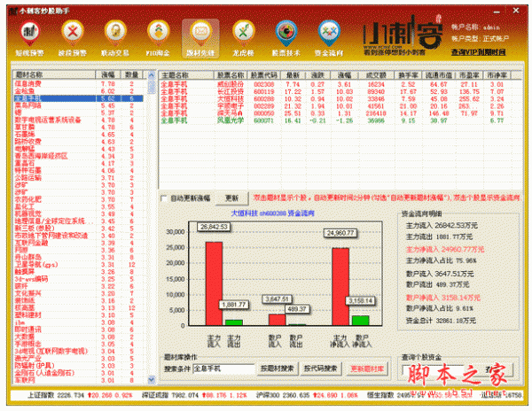Viewport: 532px width, 411px height.
Task: Select the 题材先锋 envelope icon
Action: tap(200, 38)
